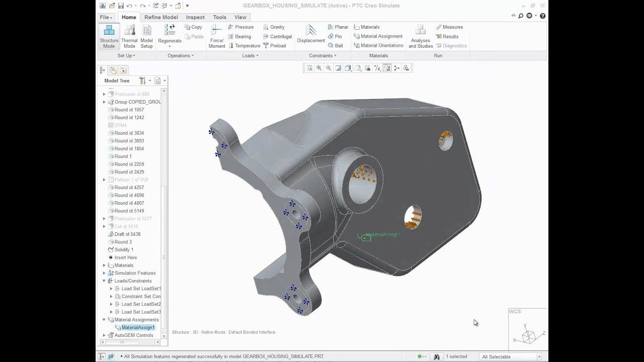This screenshot has height=362, width=644.
Task: Add a Bearing load
Action: pyautogui.click(x=239, y=37)
